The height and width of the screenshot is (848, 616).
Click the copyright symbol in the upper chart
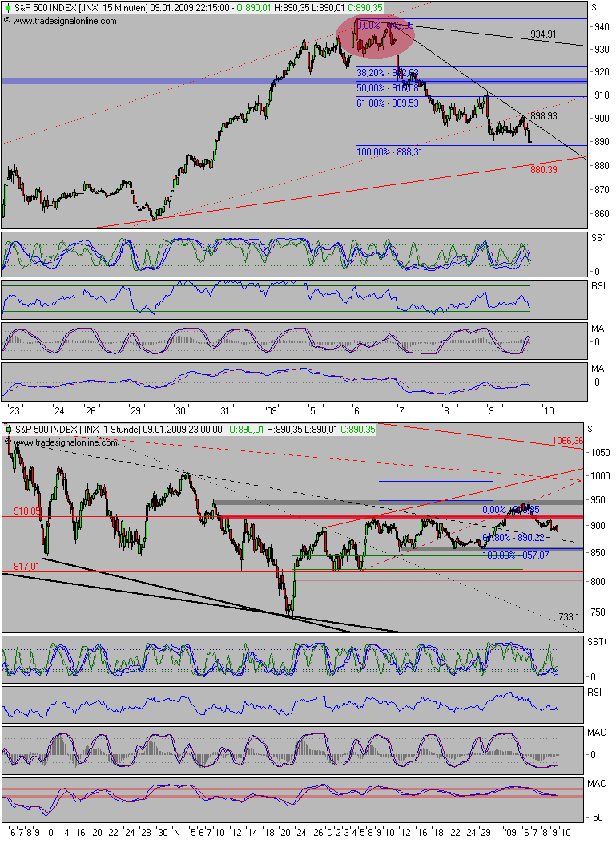tap(7, 21)
